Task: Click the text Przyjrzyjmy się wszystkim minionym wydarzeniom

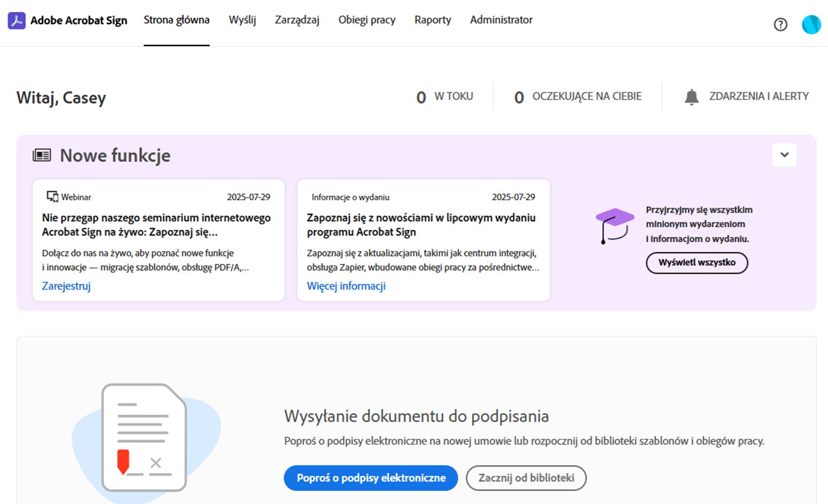Action: pyautogui.click(x=699, y=224)
